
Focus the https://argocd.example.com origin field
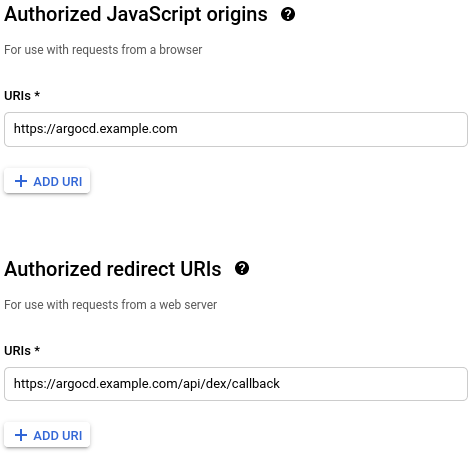[236, 129]
